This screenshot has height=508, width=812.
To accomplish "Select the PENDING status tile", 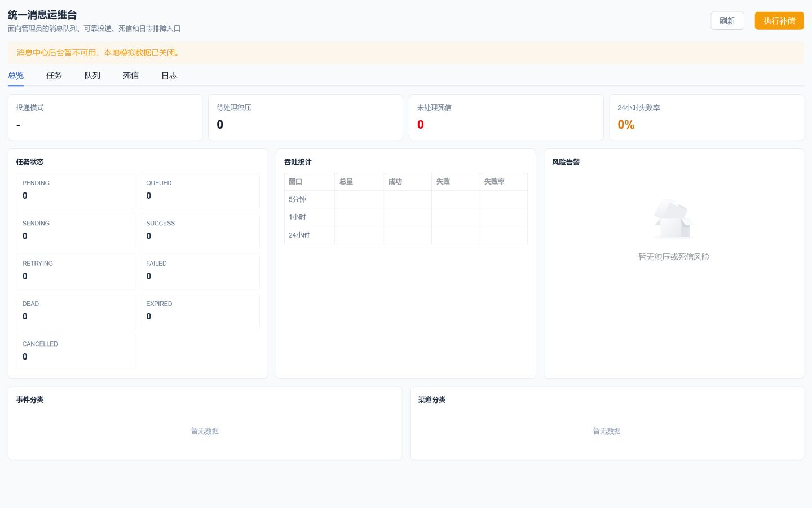I will (76, 191).
